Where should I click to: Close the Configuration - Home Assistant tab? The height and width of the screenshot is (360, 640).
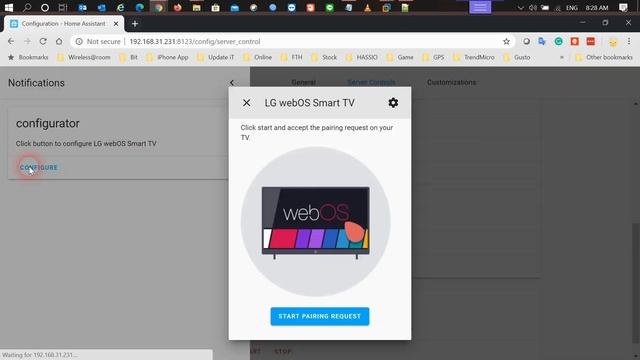[x=116, y=24]
